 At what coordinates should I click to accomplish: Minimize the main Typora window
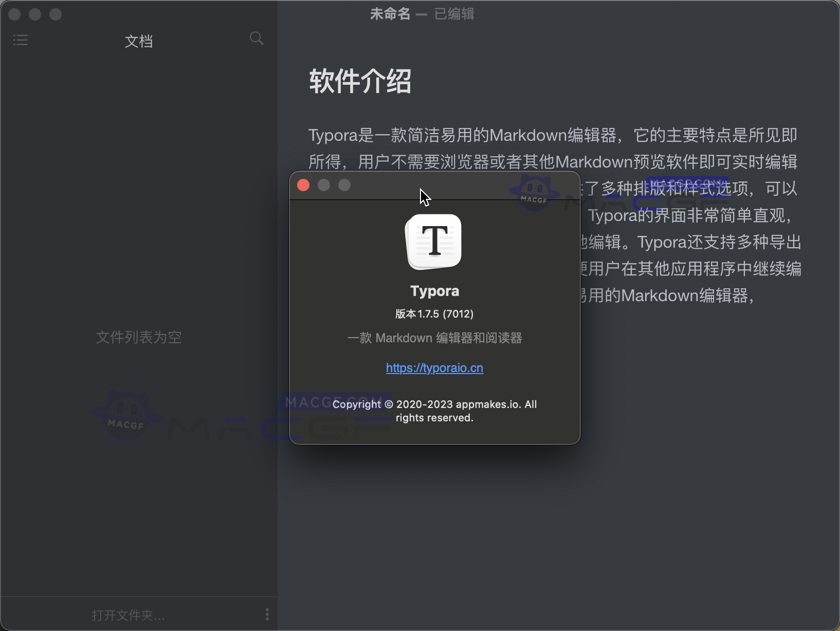click(x=34, y=14)
